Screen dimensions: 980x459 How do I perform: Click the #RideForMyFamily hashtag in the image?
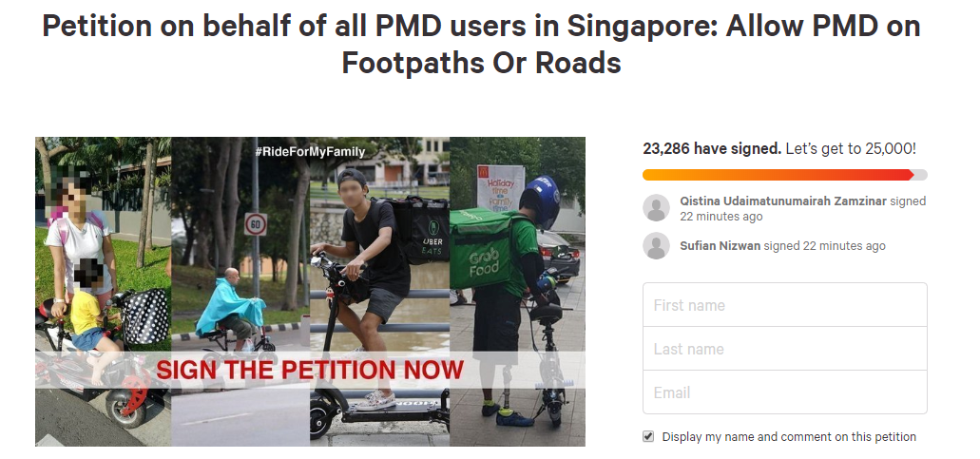(x=310, y=151)
